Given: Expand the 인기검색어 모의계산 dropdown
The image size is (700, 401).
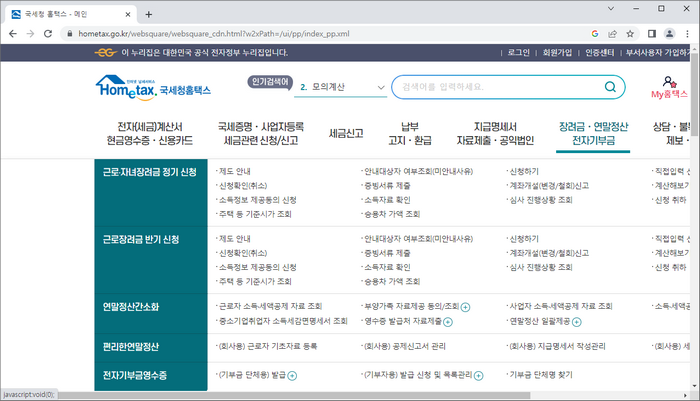Looking at the screenshot, I should (340, 87).
